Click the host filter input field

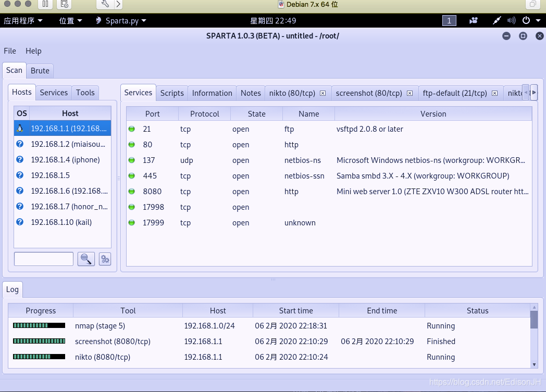44,259
